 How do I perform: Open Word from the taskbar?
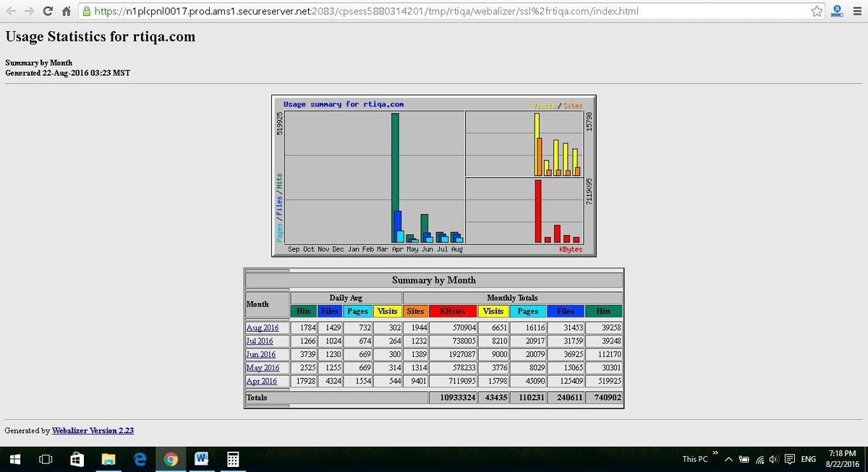[x=202, y=459]
